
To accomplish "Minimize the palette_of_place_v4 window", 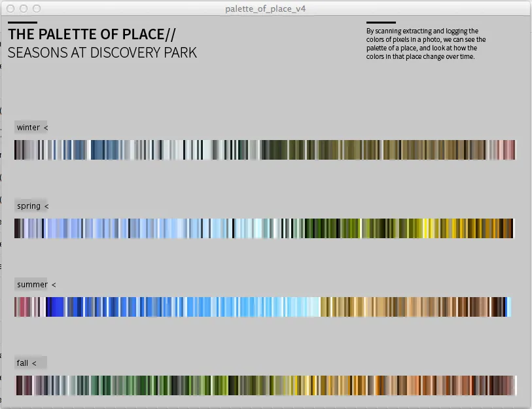I will [x=24, y=9].
